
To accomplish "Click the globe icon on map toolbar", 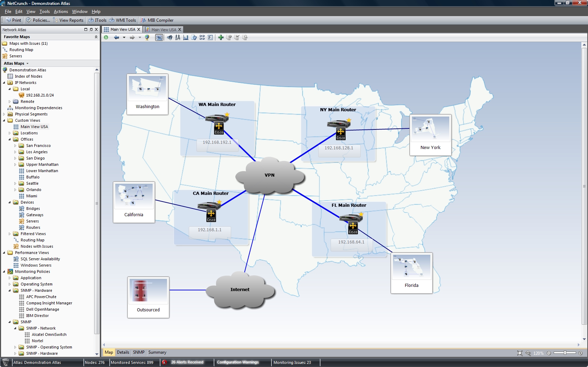I will 147,37.
